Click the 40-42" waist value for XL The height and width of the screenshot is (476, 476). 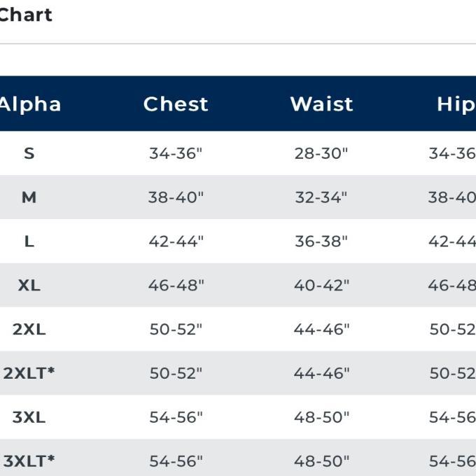pos(321,286)
